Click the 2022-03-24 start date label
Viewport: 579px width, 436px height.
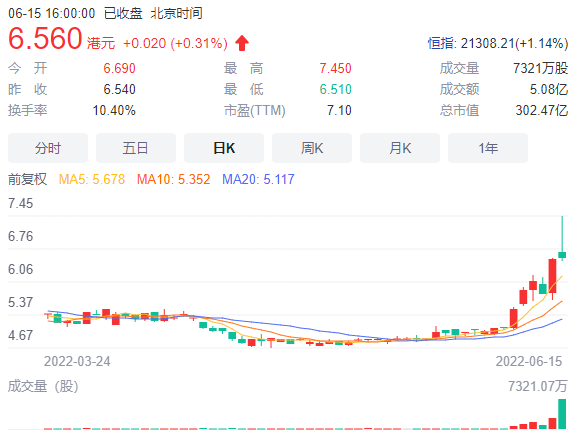77,361
